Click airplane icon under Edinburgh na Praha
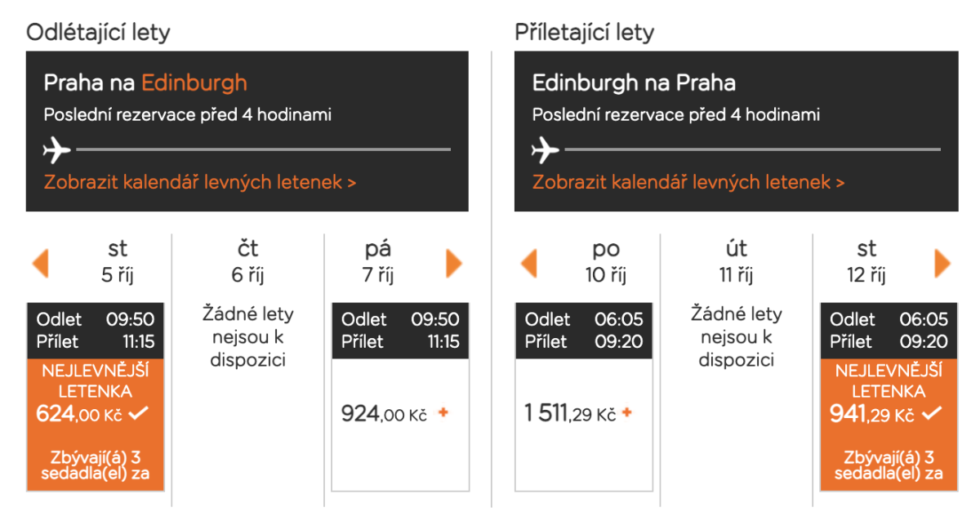 click(x=545, y=150)
